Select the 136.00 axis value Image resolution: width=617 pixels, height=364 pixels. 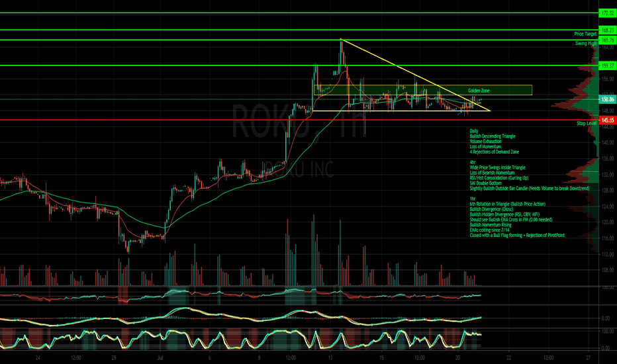tap(608, 159)
